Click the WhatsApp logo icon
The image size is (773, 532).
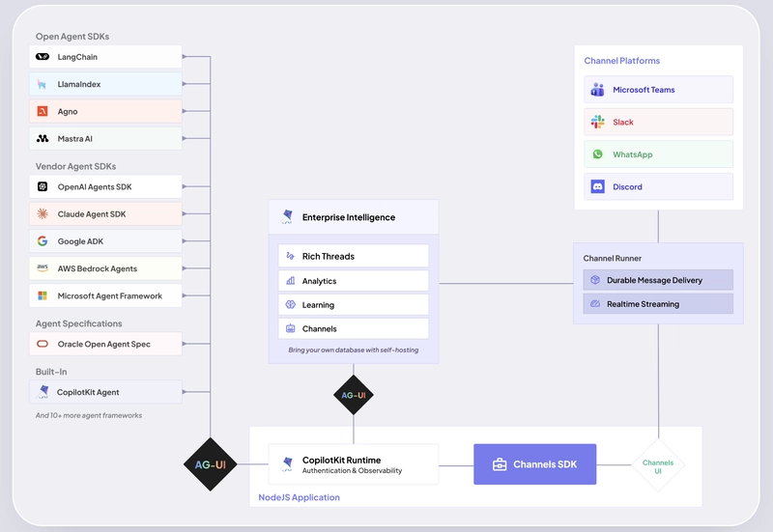click(x=597, y=154)
